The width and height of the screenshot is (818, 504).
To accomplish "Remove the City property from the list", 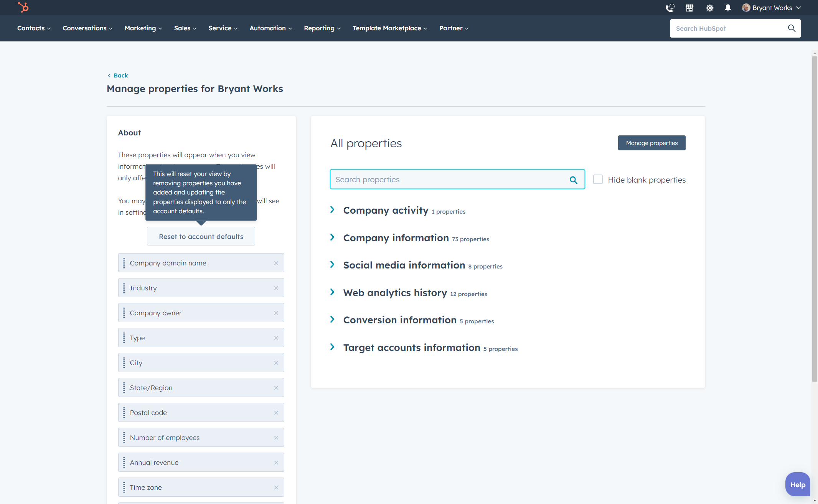I will (276, 362).
